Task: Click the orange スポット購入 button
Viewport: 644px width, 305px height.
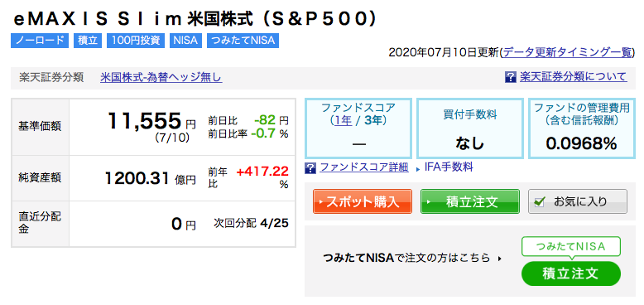Action: click(363, 201)
